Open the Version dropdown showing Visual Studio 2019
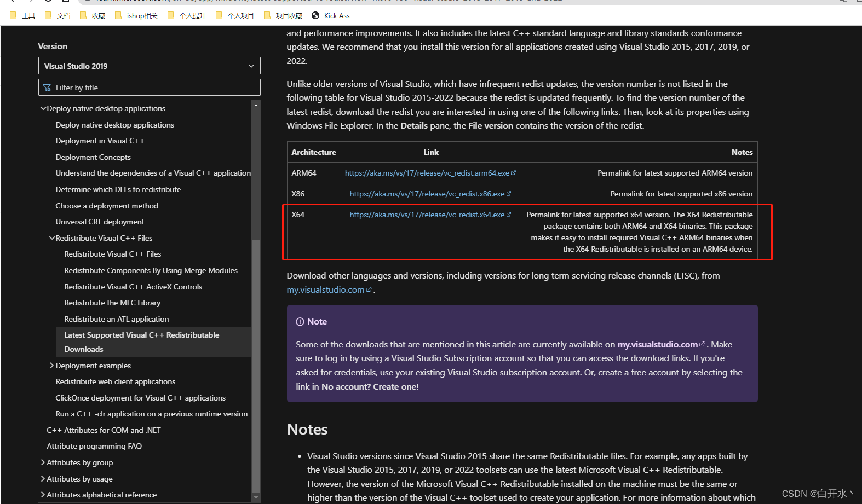This screenshot has height=504, width=862. click(149, 66)
